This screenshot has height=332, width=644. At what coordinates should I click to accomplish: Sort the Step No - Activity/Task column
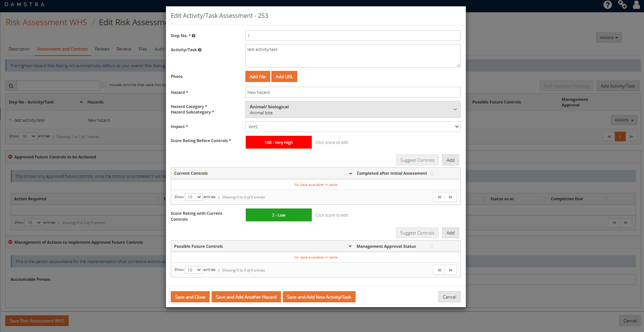pyautogui.click(x=81, y=102)
